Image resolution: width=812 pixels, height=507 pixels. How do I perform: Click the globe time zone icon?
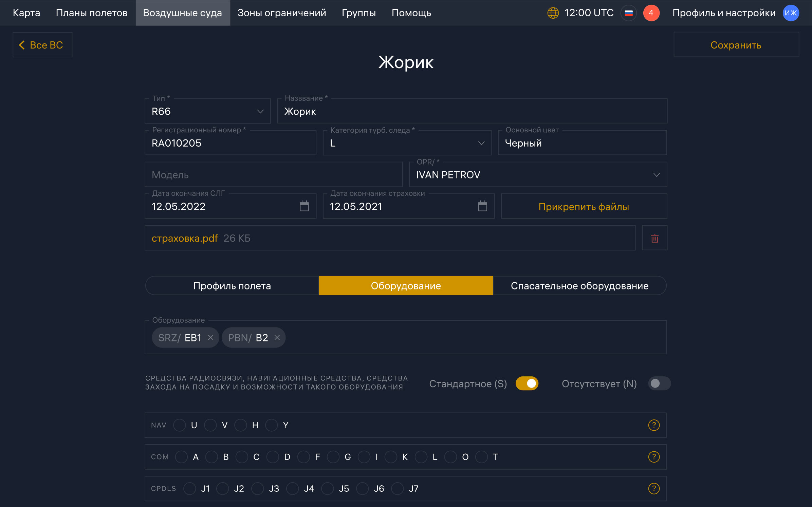(553, 13)
